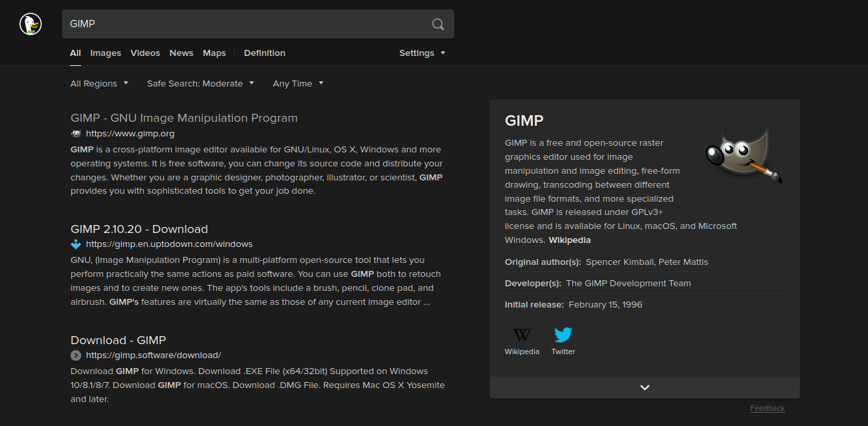Click the https://www.gimp.org URL
Image resolution: width=868 pixels, height=426 pixels.
click(x=130, y=133)
